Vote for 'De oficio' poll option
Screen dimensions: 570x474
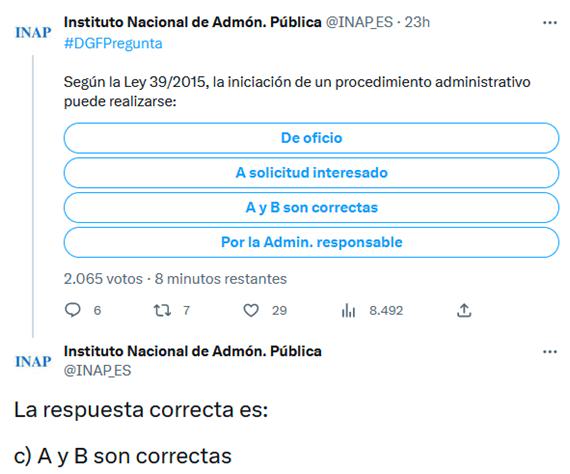click(311, 138)
